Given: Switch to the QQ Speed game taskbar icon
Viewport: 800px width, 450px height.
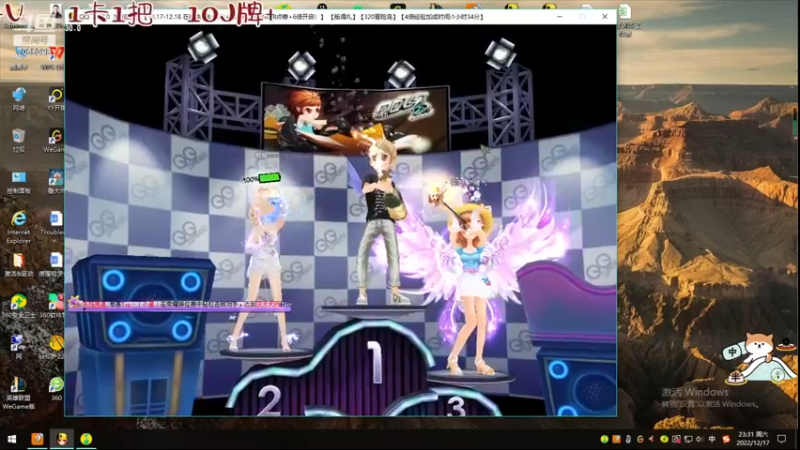Looking at the screenshot, I should 62,439.
